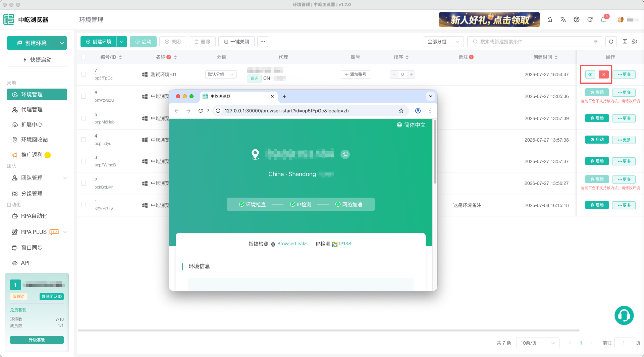Screen dimensions: 644x357
Task: Open the BrowserLeaks link
Action: coord(292,244)
